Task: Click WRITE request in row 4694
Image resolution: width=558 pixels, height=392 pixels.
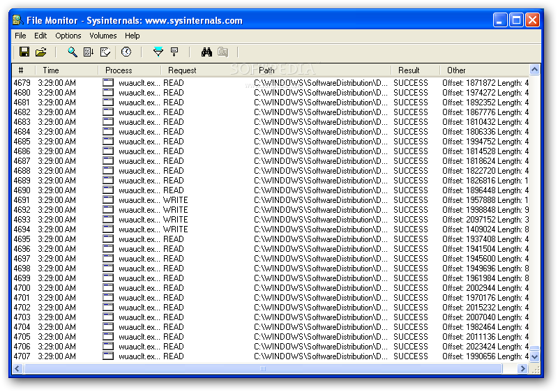Action: pyautogui.click(x=176, y=229)
